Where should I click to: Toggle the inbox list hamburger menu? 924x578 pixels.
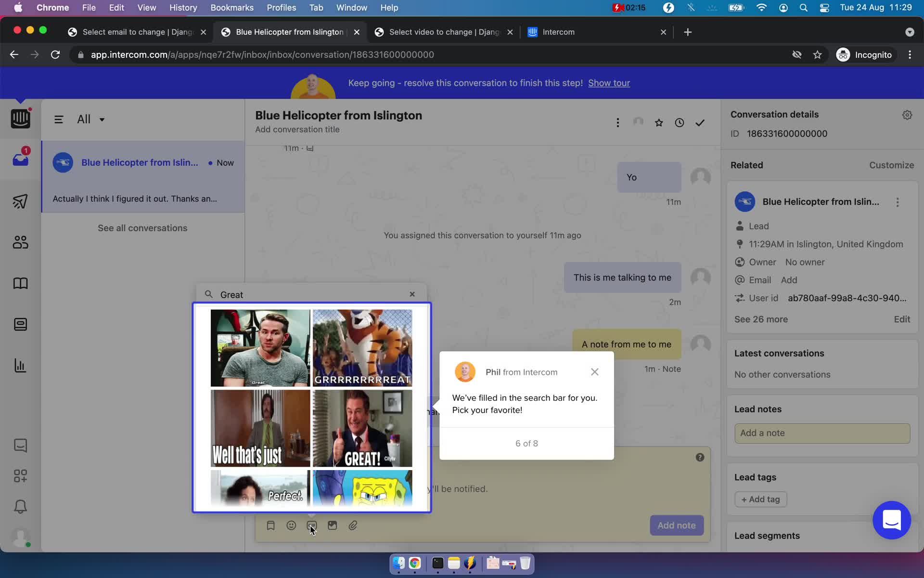(59, 119)
